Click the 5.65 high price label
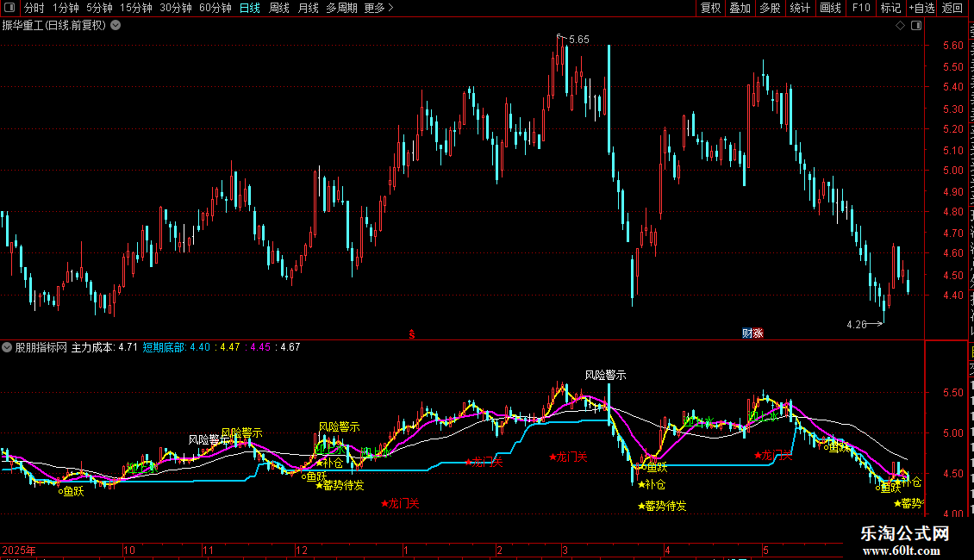The height and width of the screenshot is (560, 974). click(579, 40)
